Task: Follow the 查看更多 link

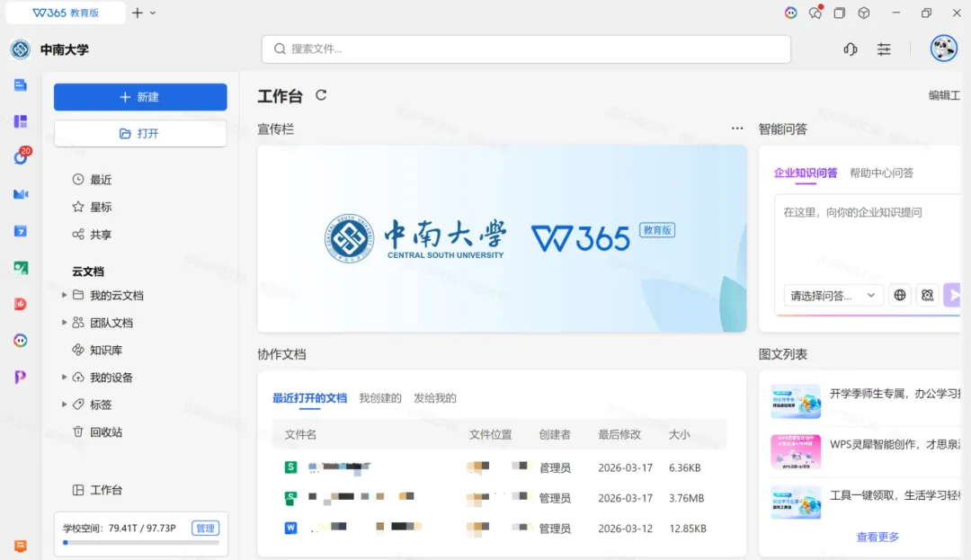Action: (877, 537)
